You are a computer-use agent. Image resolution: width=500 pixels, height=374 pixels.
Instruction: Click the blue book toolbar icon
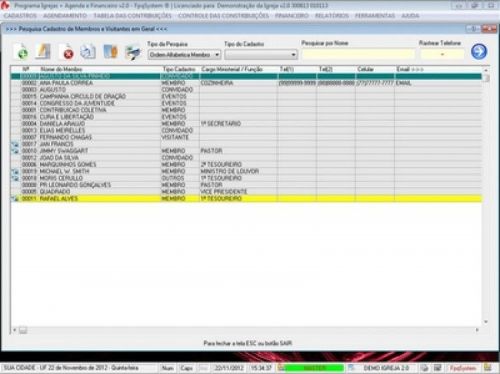point(111,52)
